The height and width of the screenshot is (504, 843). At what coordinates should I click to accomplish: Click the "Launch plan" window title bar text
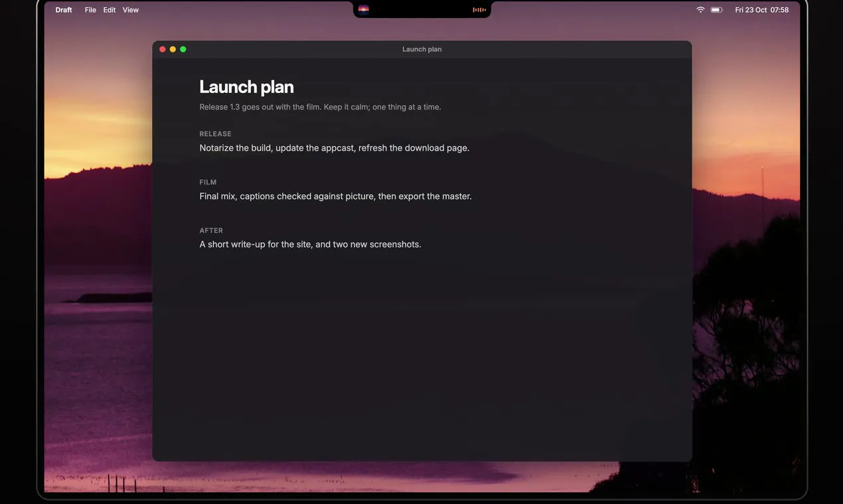[x=422, y=49]
